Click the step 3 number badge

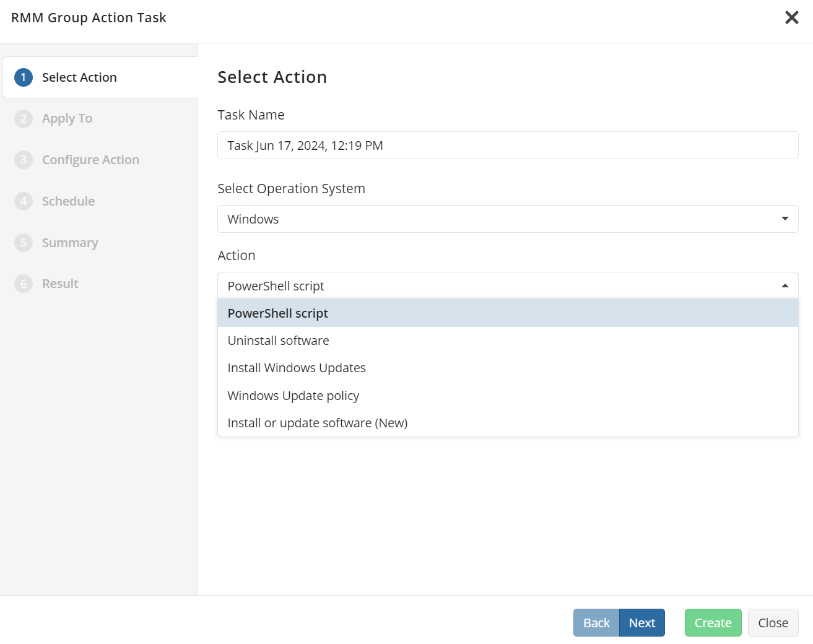24,160
